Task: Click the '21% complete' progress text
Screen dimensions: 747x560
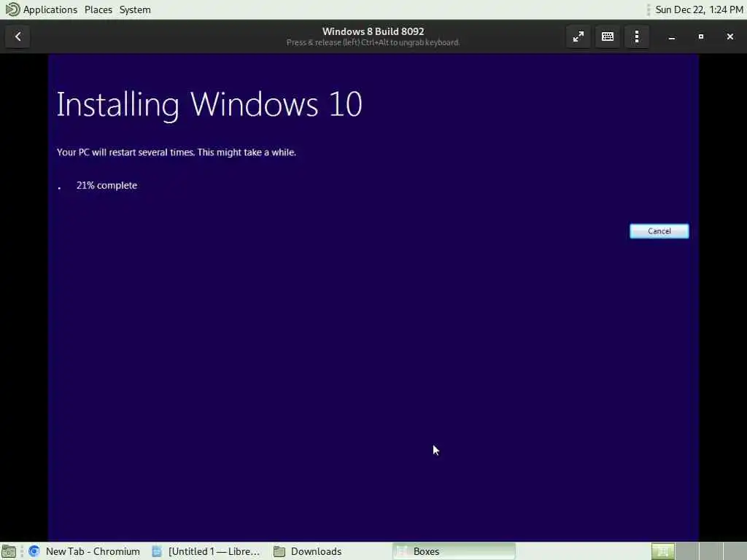Action: pyautogui.click(x=107, y=185)
